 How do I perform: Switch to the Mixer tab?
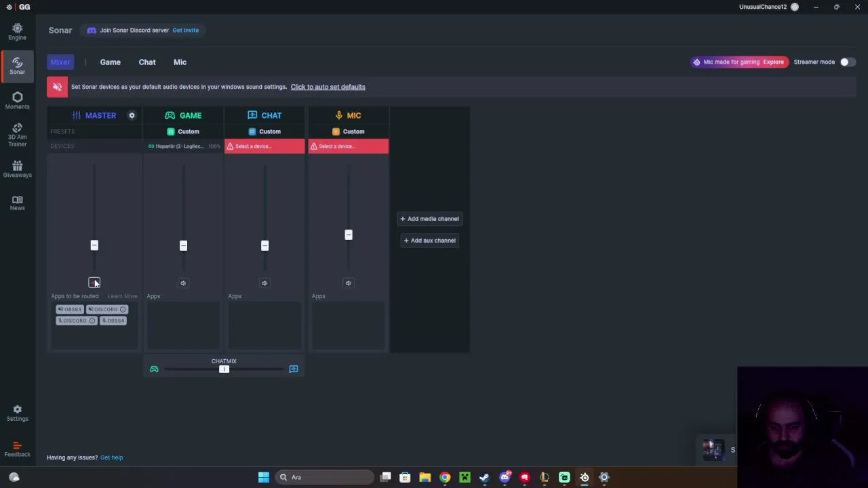[60, 62]
